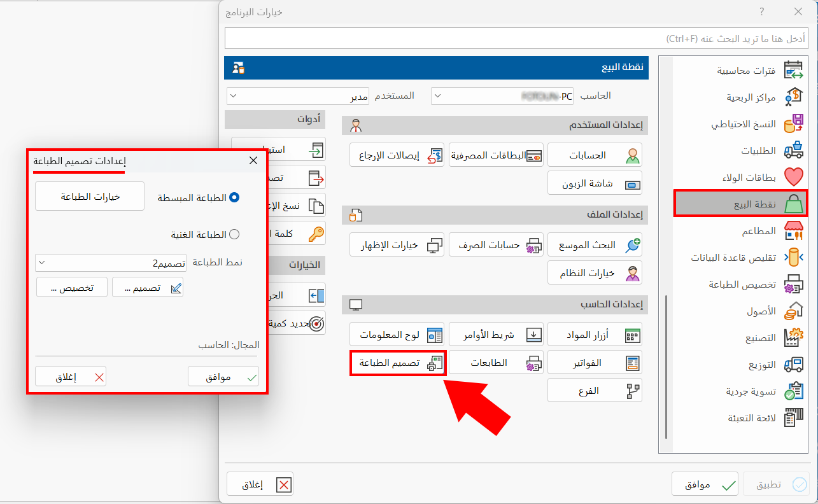Click the Assets (الأصول) icon
This screenshot has height=504, width=818.
(793, 311)
